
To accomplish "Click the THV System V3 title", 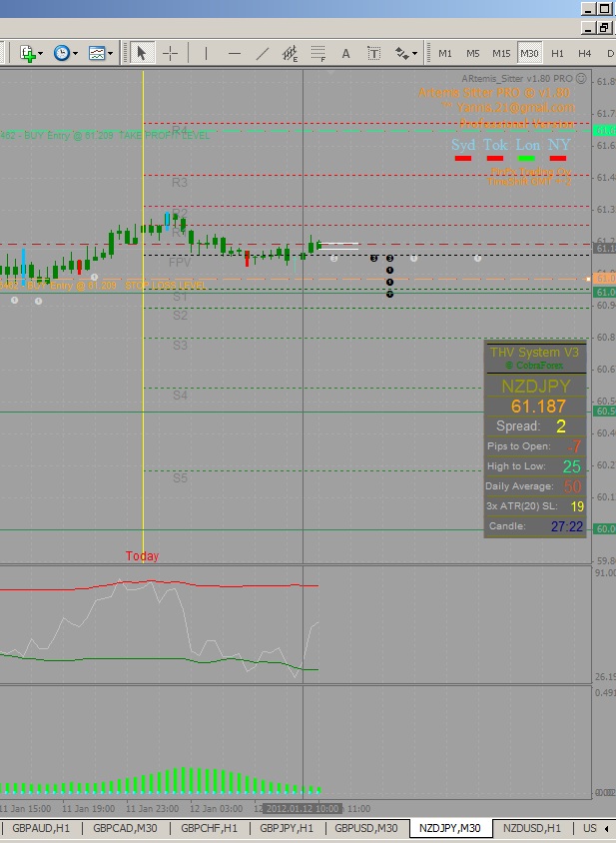I will tap(534, 353).
